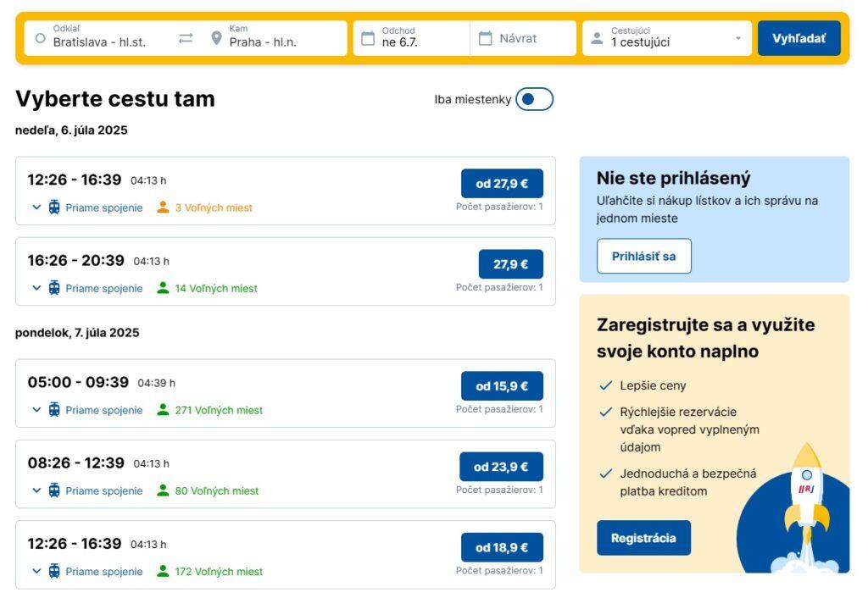Select the od 15,9 € price button
Screen dimensions: 868x598
pyautogui.click(x=502, y=385)
